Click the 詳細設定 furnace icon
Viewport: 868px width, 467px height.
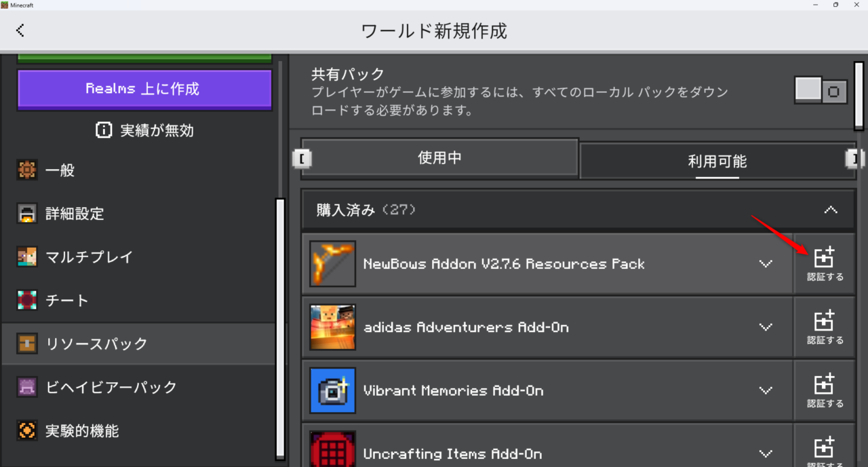27,214
